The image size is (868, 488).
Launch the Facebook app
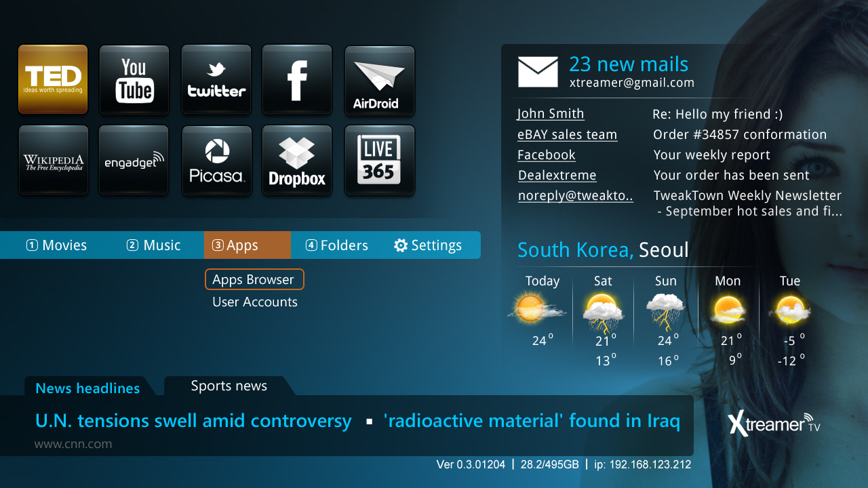pos(297,79)
